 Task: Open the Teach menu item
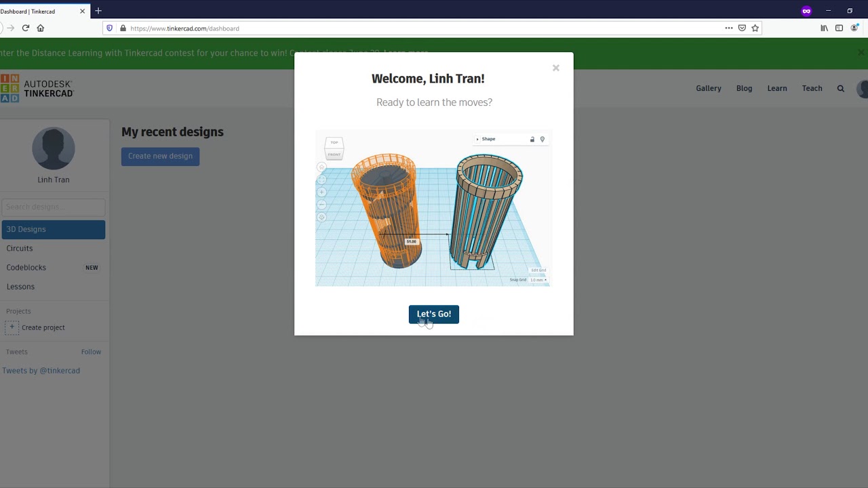[x=812, y=88]
